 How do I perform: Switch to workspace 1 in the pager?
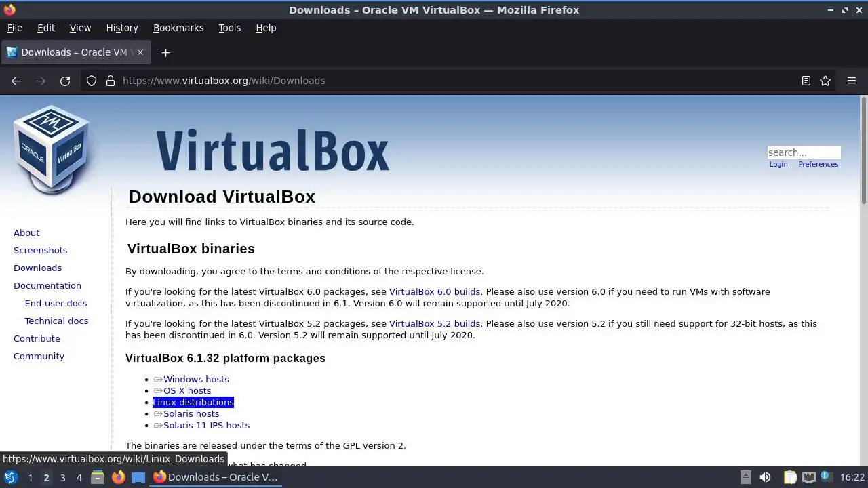[30, 478]
